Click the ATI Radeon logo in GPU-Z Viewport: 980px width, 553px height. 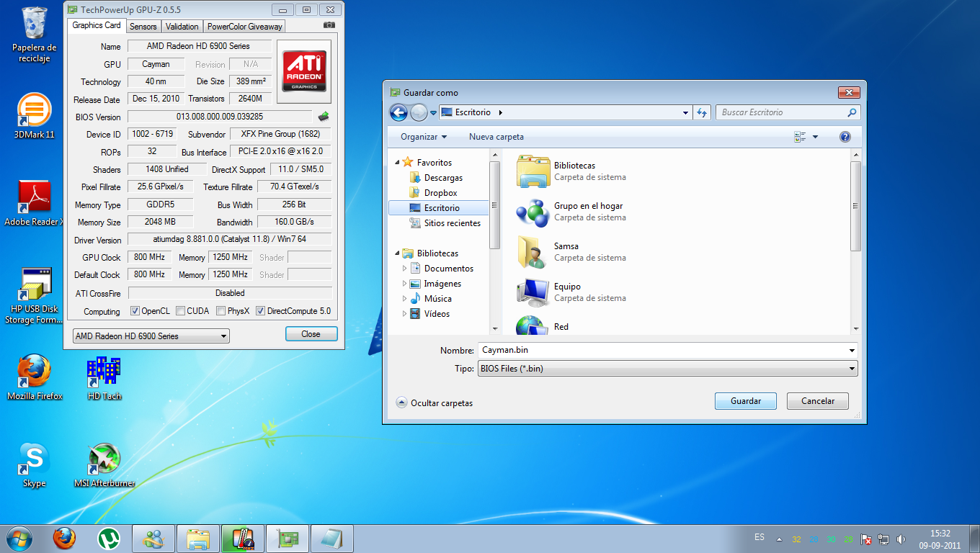click(304, 71)
